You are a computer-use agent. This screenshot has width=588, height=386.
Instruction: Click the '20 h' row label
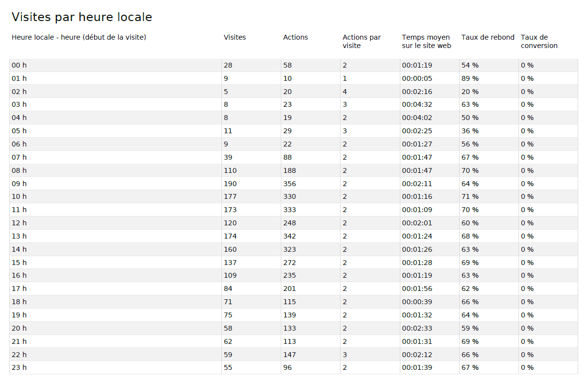19,328
